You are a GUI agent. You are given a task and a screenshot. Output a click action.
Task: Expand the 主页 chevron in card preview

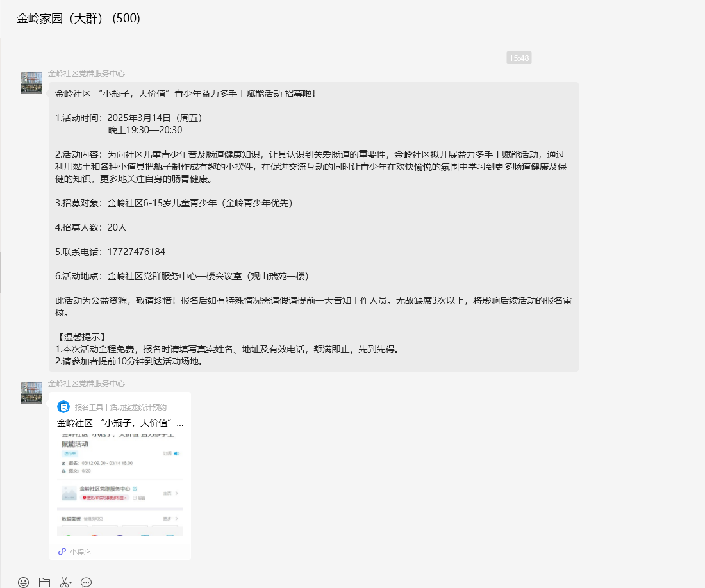[177, 493]
